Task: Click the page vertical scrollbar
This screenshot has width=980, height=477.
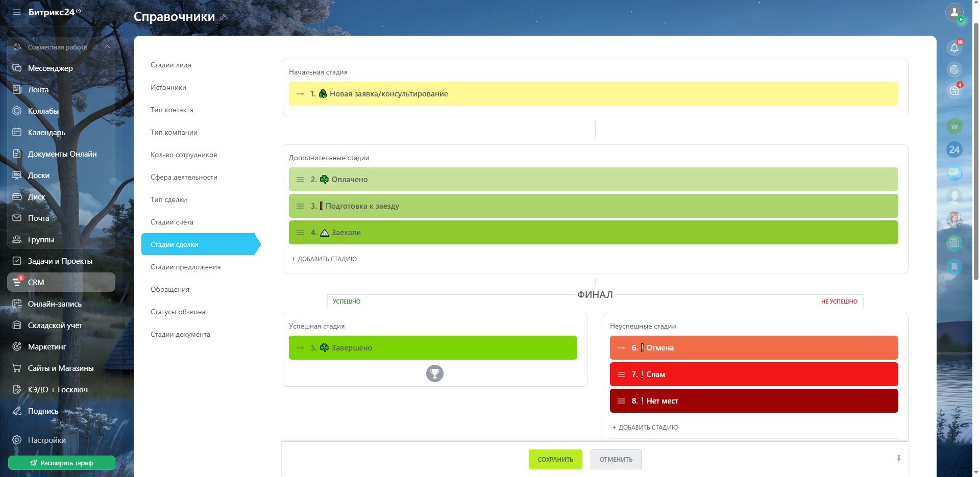Action: tap(976, 151)
